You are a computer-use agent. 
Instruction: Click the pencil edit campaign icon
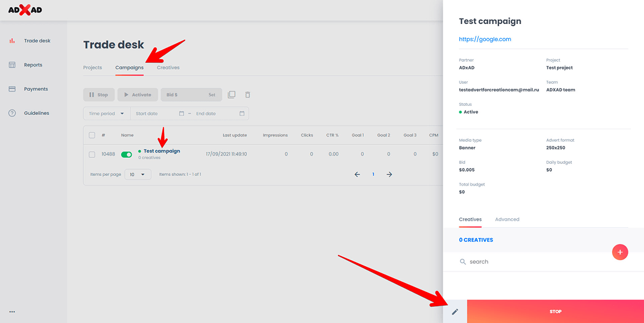pyautogui.click(x=455, y=312)
